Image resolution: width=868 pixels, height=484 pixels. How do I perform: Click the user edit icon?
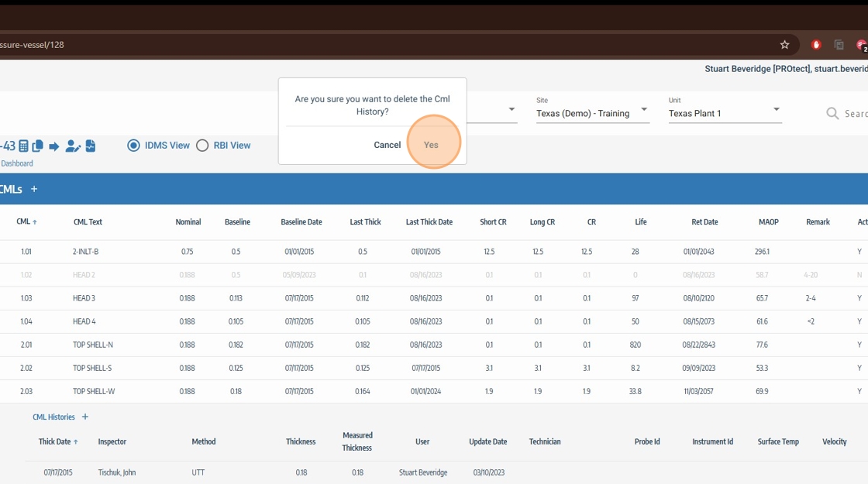[73, 146]
